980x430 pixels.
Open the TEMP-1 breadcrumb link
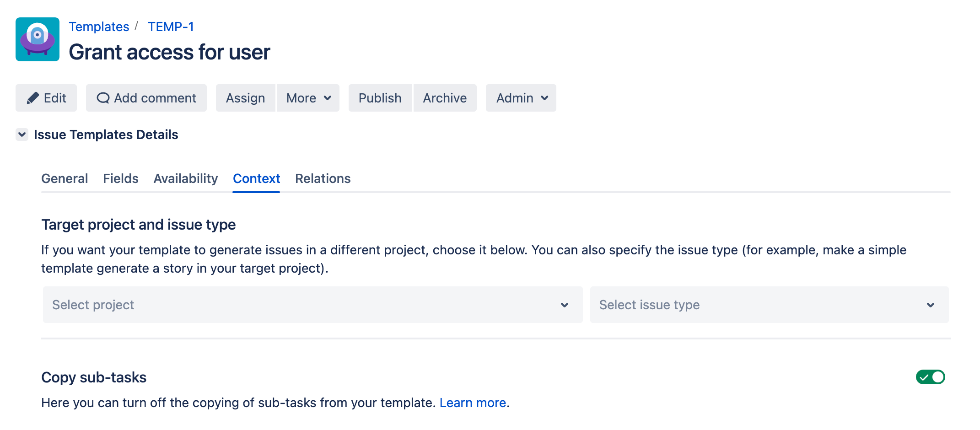(x=171, y=27)
